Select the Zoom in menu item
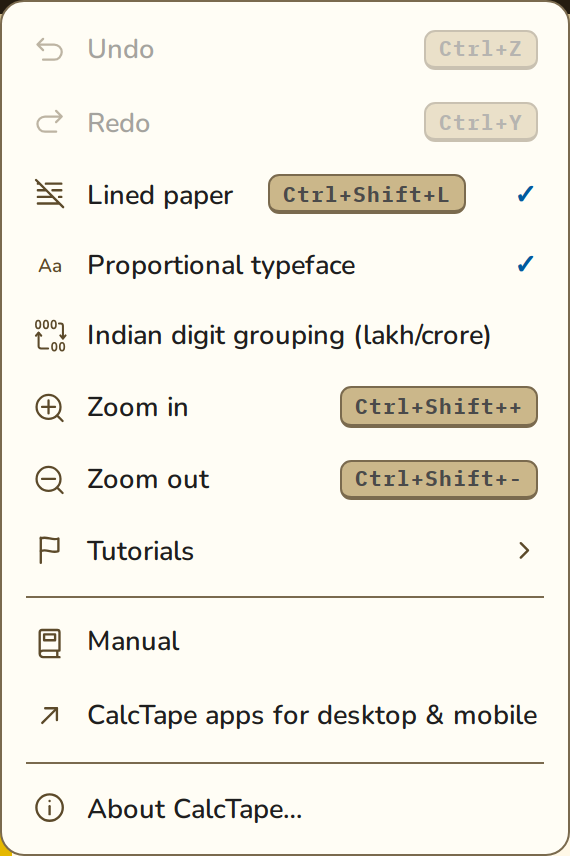This screenshot has height=856, width=570. tap(285, 407)
